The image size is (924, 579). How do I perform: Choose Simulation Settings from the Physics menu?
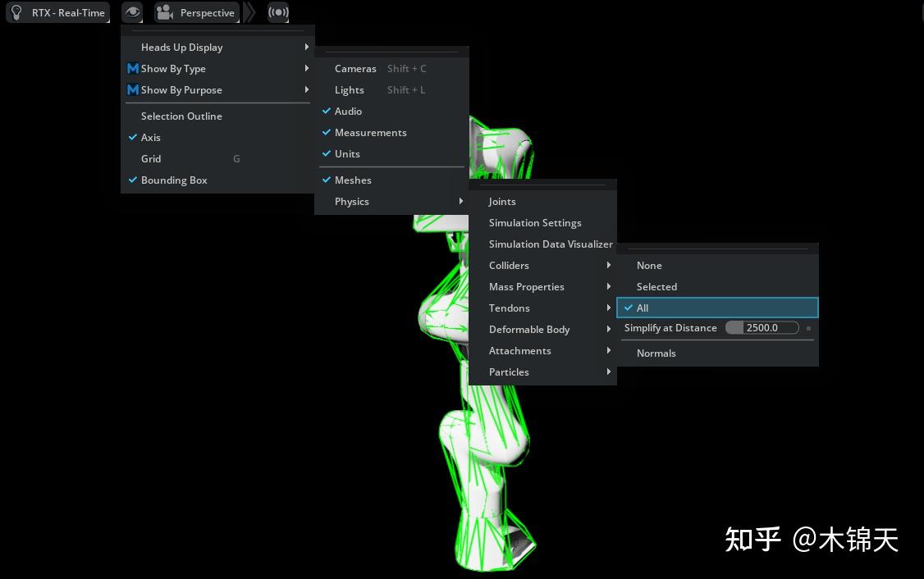click(x=535, y=222)
